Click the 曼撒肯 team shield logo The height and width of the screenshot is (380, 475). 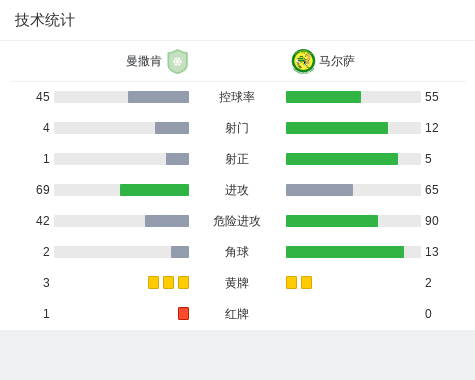pos(178,61)
